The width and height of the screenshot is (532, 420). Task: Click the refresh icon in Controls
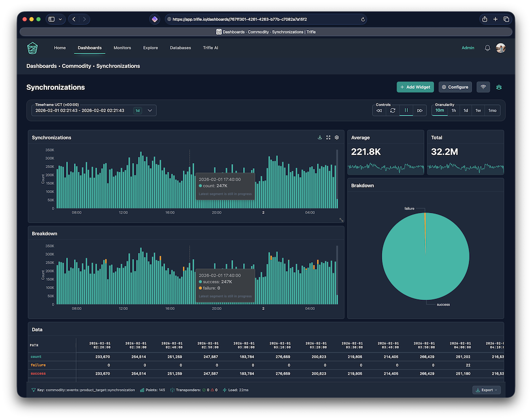pos(393,111)
